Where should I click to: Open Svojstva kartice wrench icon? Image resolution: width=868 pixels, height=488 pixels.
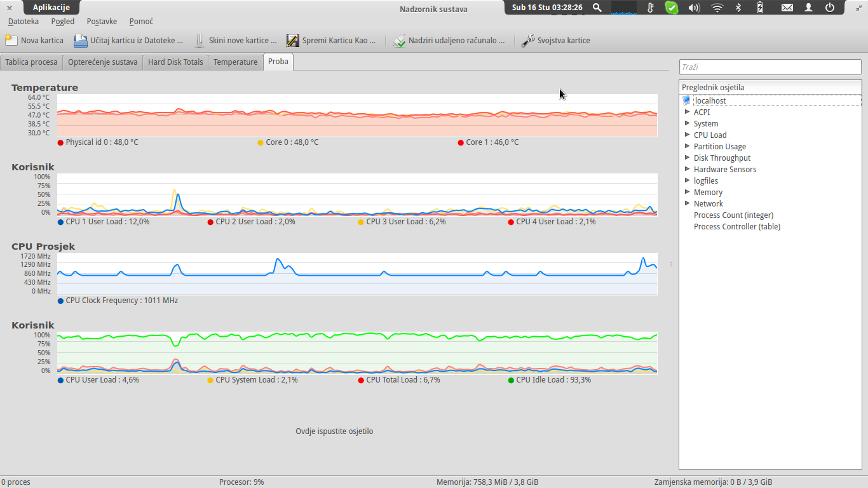click(528, 41)
